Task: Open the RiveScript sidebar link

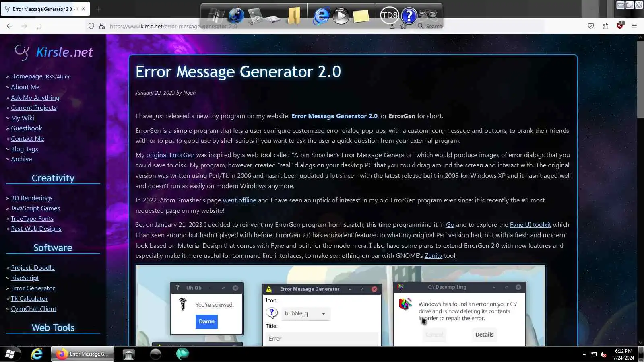Action: click(25, 278)
